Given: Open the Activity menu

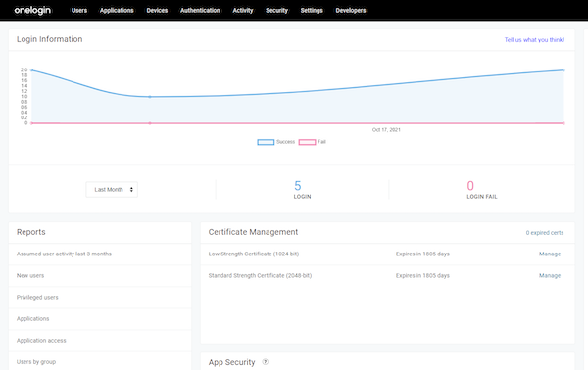Looking at the screenshot, I should coord(243,11).
